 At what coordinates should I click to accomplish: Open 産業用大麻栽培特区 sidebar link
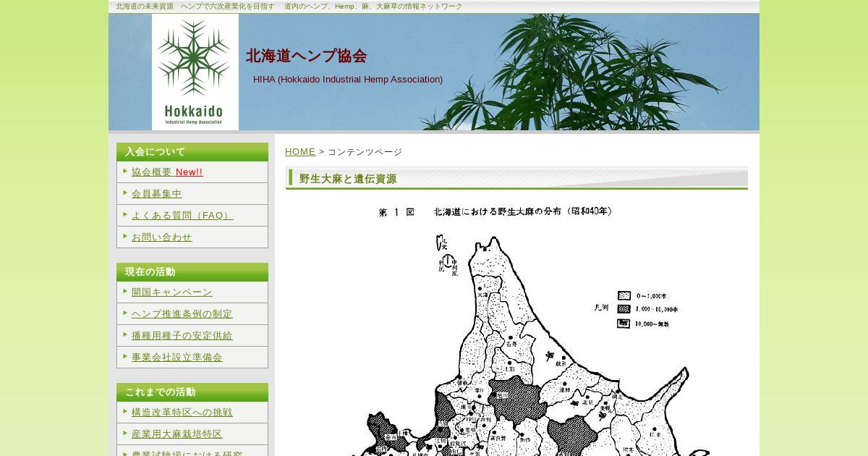point(177,434)
